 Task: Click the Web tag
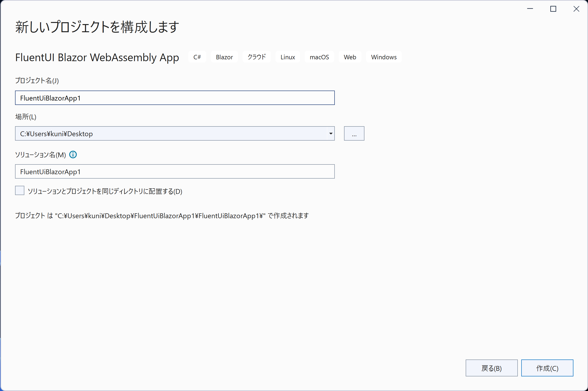350,57
